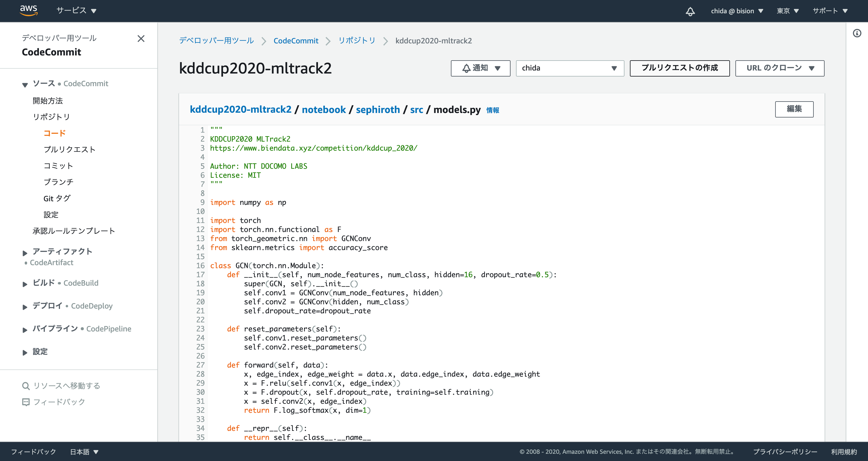Screen dimensions: 868x461
Task: Click the 編集 button for models.py
Action: tap(794, 109)
